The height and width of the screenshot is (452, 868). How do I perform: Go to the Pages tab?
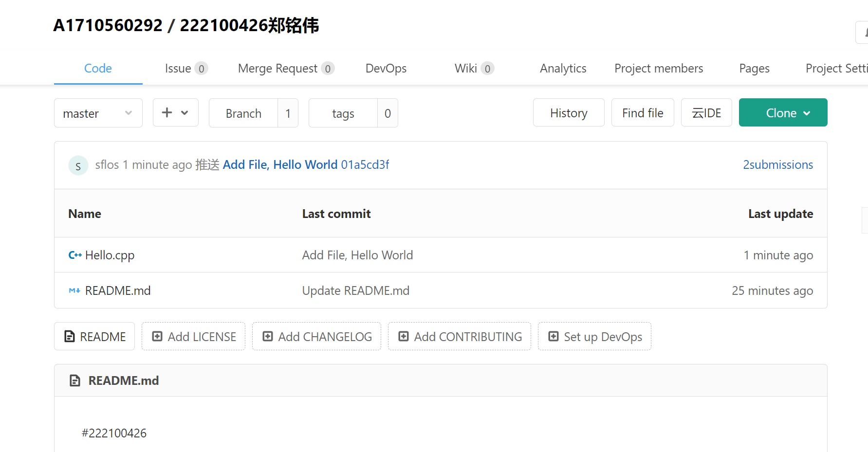(754, 69)
